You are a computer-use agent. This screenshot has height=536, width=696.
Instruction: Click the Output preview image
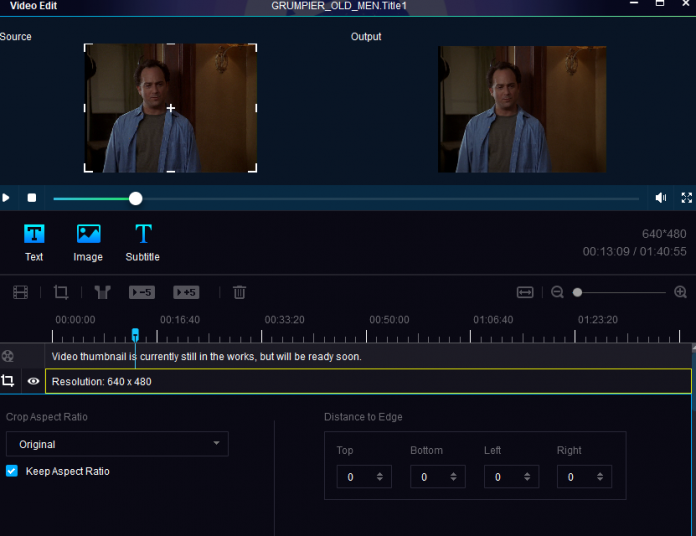point(522,109)
